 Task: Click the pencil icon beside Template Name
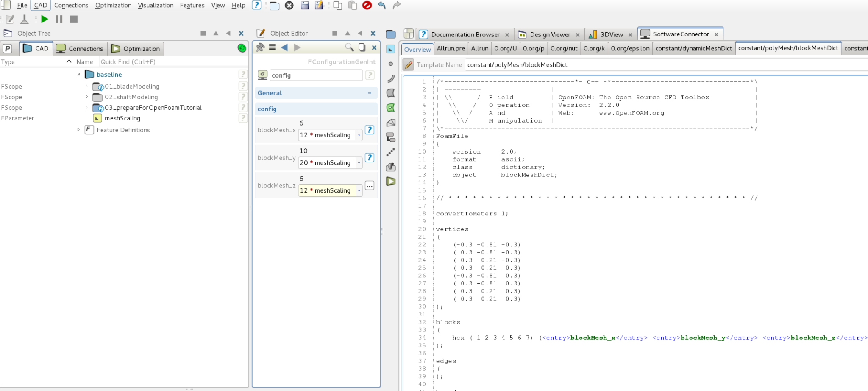408,64
